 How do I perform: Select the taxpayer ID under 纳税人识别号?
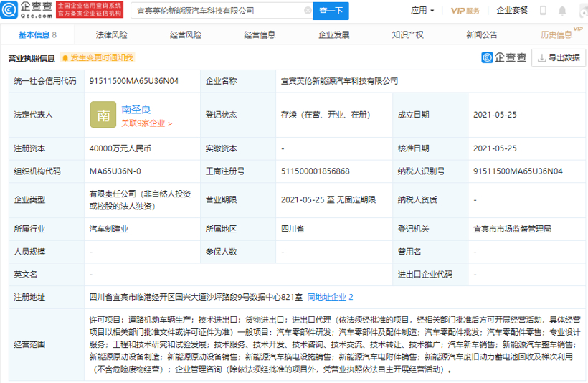pos(518,171)
